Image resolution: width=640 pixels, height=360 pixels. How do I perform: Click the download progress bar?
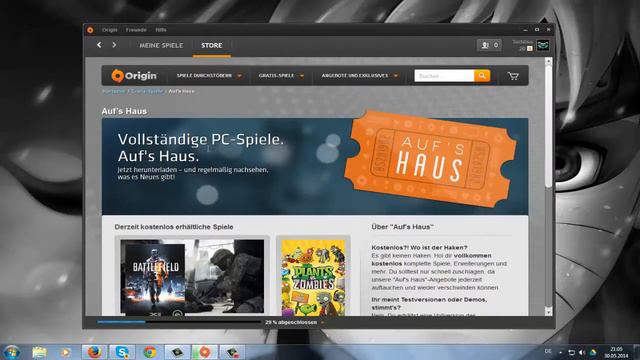click(x=179, y=322)
